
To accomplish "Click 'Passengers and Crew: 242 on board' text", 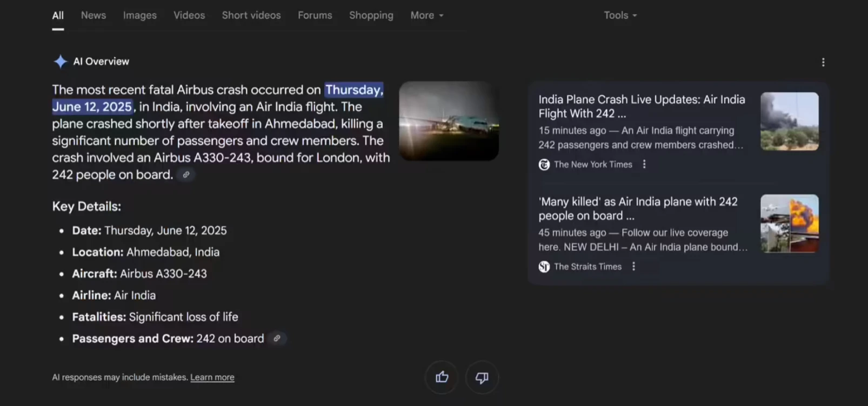I will pos(168,339).
